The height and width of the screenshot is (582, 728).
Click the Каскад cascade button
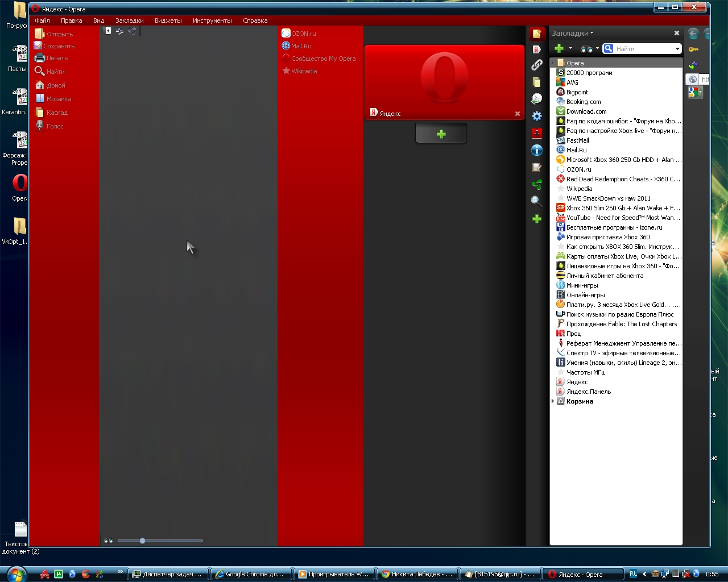tap(51, 113)
